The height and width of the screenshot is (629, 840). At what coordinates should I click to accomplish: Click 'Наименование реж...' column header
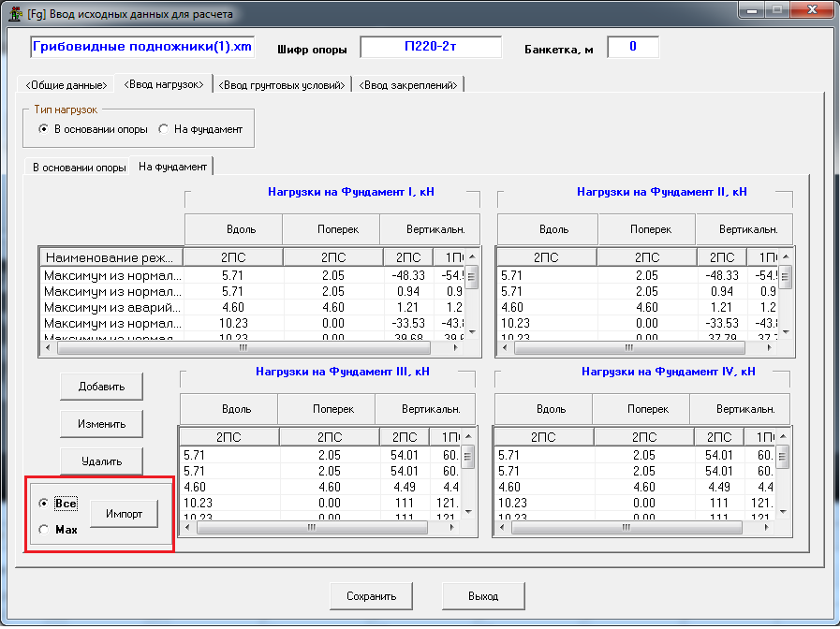click(x=110, y=256)
